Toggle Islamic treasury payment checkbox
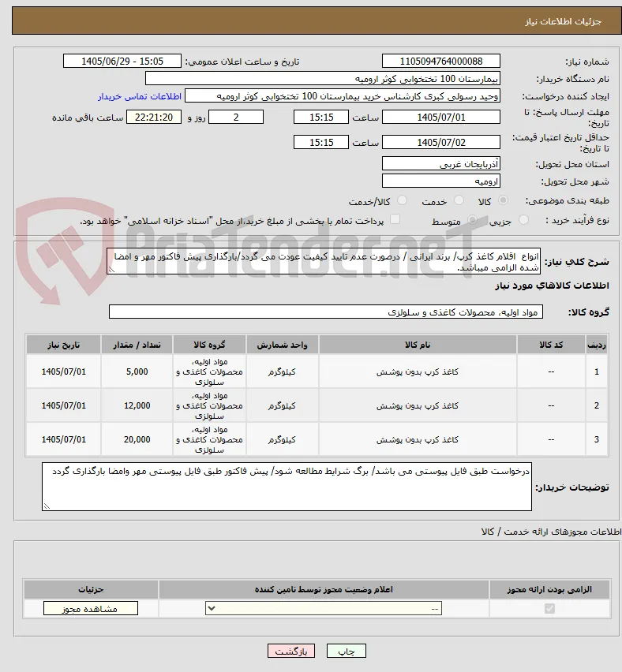This screenshot has width=622, height=672. click(x=395, y=219)
